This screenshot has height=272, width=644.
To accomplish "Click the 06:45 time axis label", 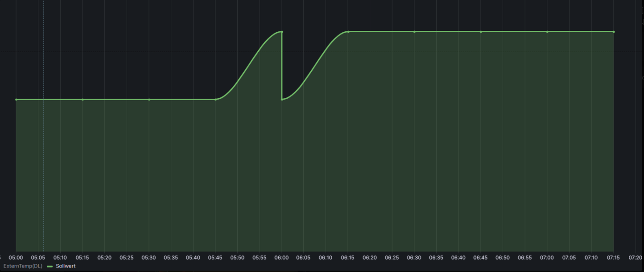I will [x=481, y=258].
